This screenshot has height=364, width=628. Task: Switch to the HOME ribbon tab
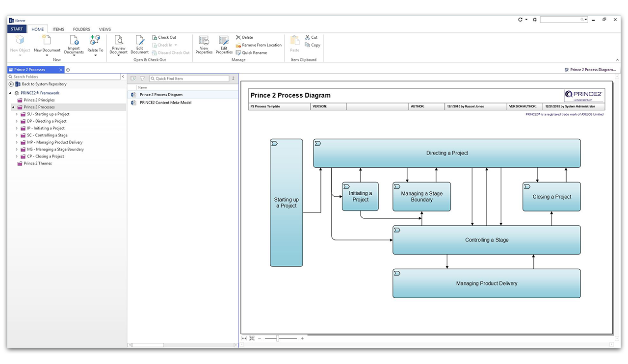tap(38, 29)
